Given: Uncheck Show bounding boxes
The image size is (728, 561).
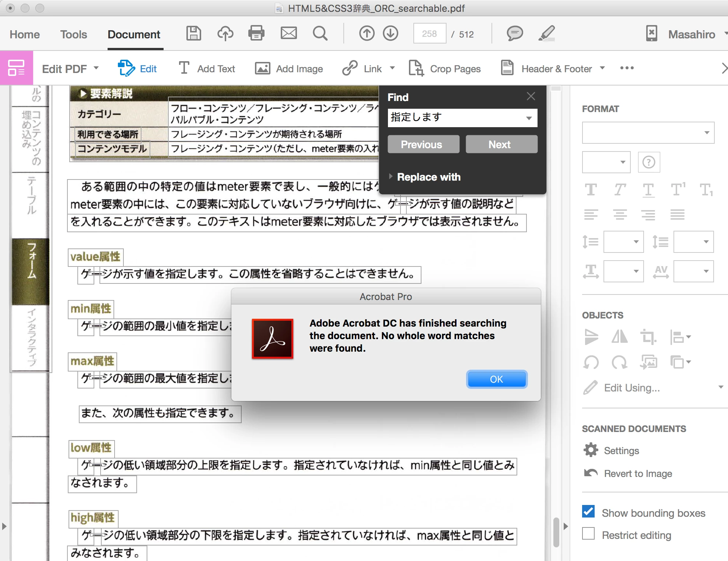Looking at the screenshot, I should pos(588,512).
